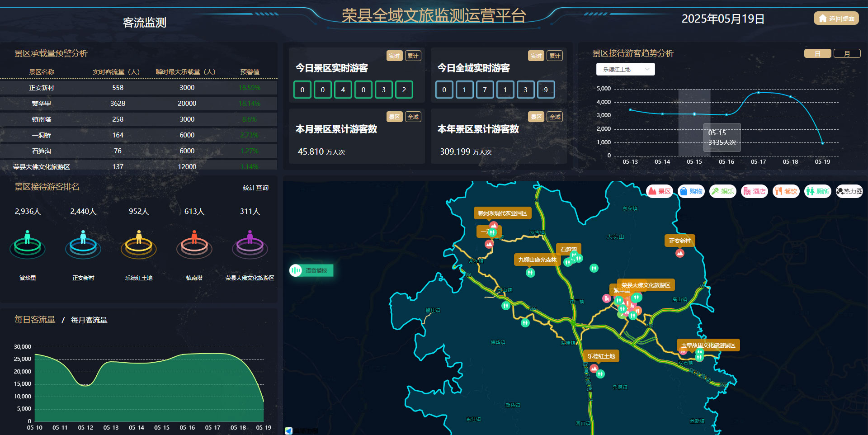Open the 统计查询 link

click(x=255, y=188)
